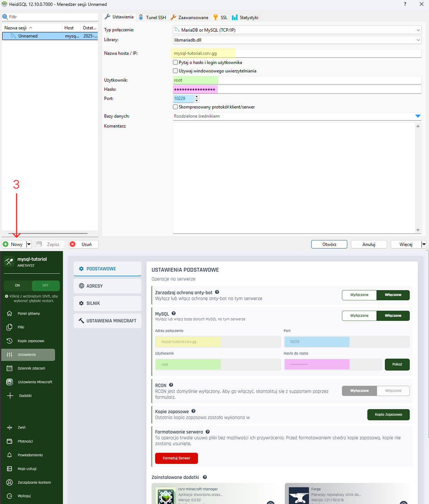Expand the 'Bazy danych' dropdown arrow
Screen dimensions: 429x504
pyautogui.click(x=418, y=116)
